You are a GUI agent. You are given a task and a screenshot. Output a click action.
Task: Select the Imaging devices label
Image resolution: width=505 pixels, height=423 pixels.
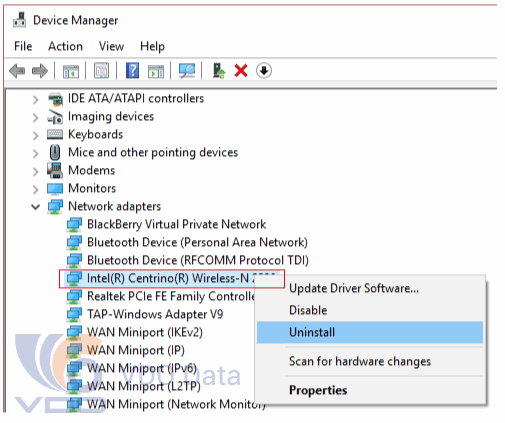(111, 117)
